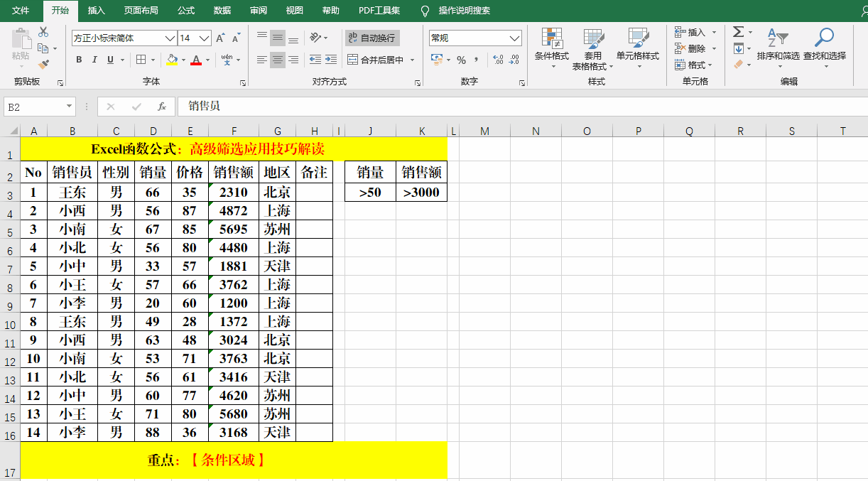The width and height of the screenshot is (868, 481).
Task: Click the Insert Function fx icon
Action: [x=162, y=107]
